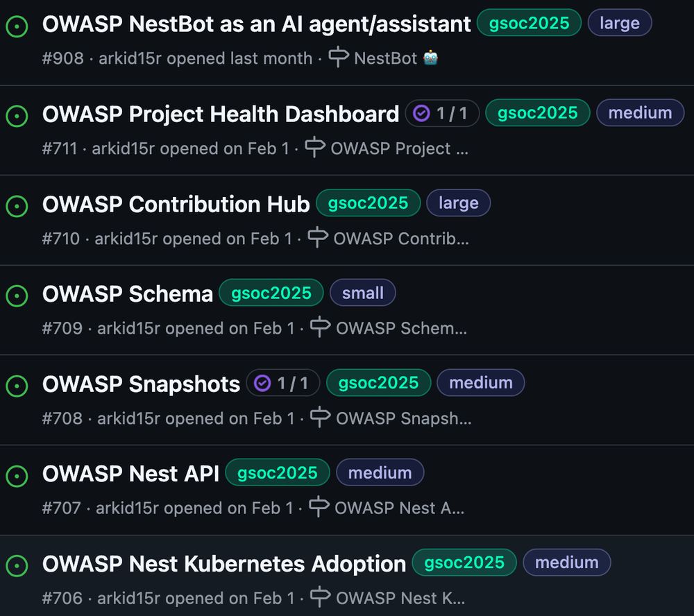This screenshot has width=694, height=616.
Task: Click milestone icon in issue #706 row
Action: coord(320,597)
